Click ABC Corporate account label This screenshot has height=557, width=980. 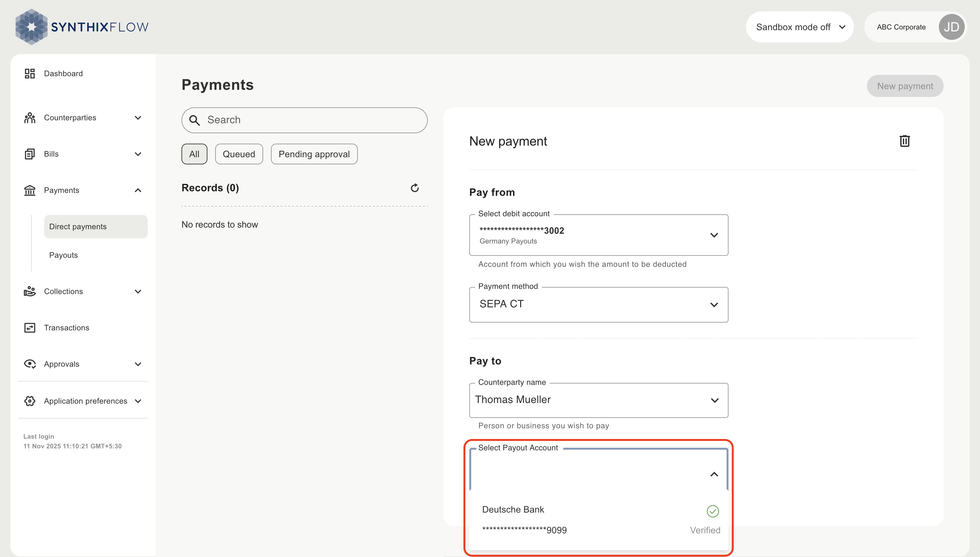coord(901,27)
